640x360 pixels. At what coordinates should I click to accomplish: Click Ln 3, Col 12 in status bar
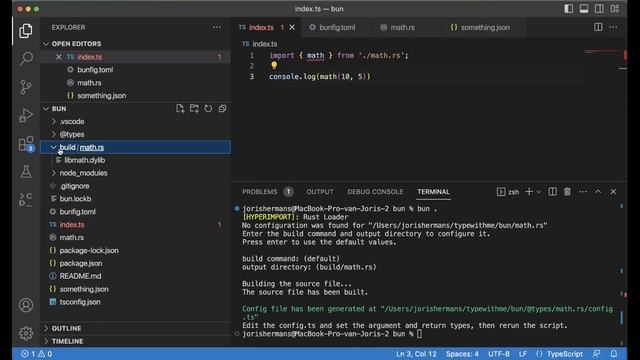[416, 354]
